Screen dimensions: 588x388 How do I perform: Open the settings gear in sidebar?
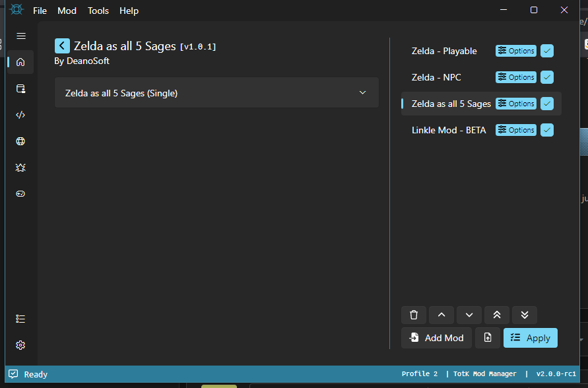coord(20,345)
